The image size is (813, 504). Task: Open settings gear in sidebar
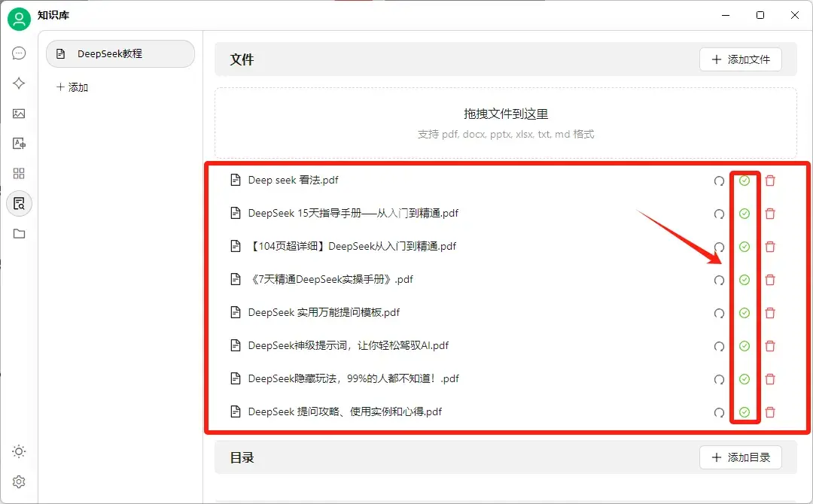pyautogui.click(x=19, y=481)
